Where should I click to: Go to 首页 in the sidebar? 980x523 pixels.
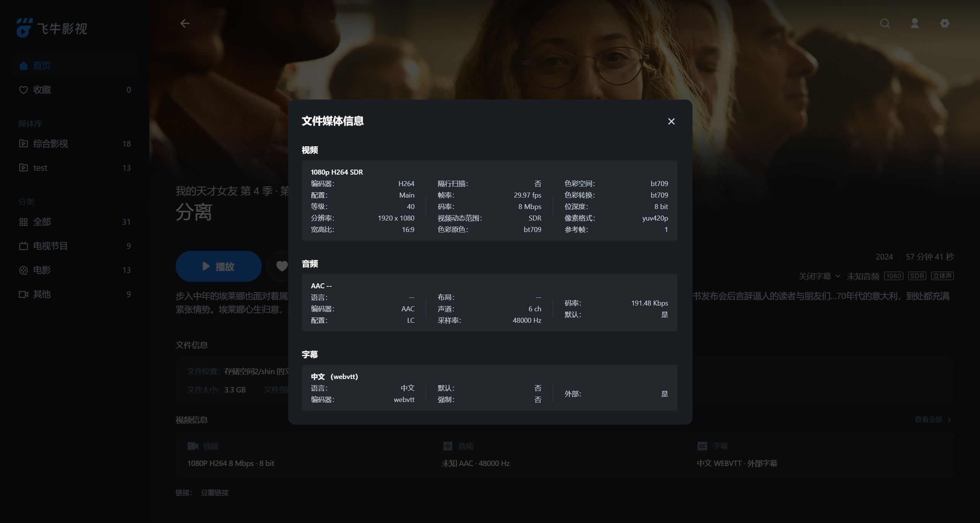coord(74,65)
